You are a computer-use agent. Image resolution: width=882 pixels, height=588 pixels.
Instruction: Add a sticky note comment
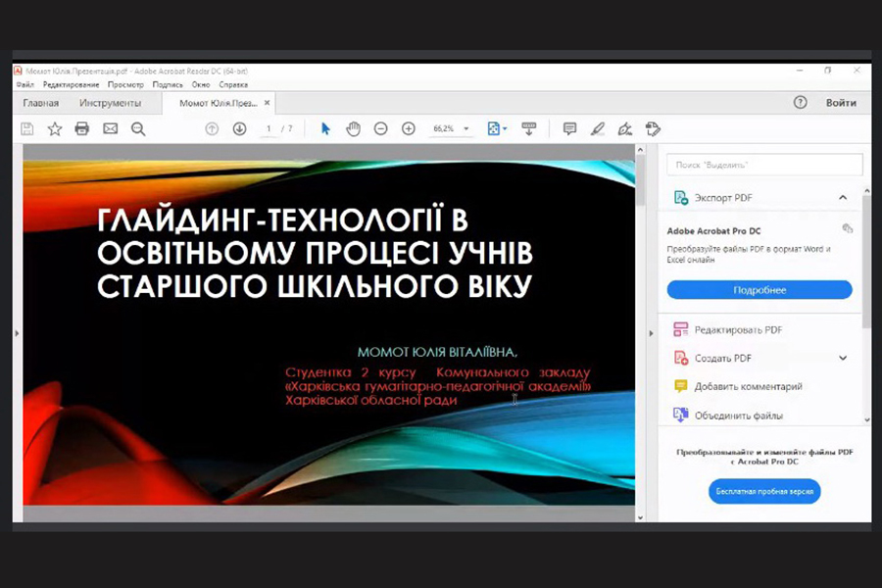pos(569,128)
